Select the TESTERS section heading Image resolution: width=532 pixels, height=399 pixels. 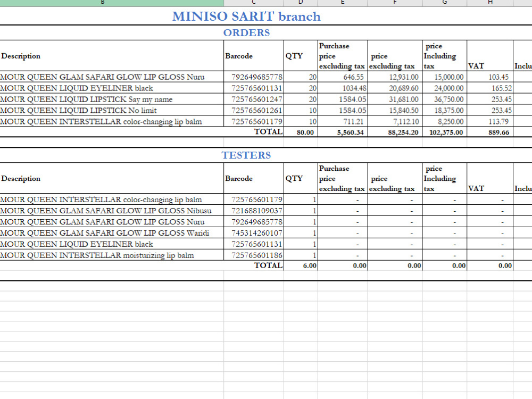[x=246, y=155]
